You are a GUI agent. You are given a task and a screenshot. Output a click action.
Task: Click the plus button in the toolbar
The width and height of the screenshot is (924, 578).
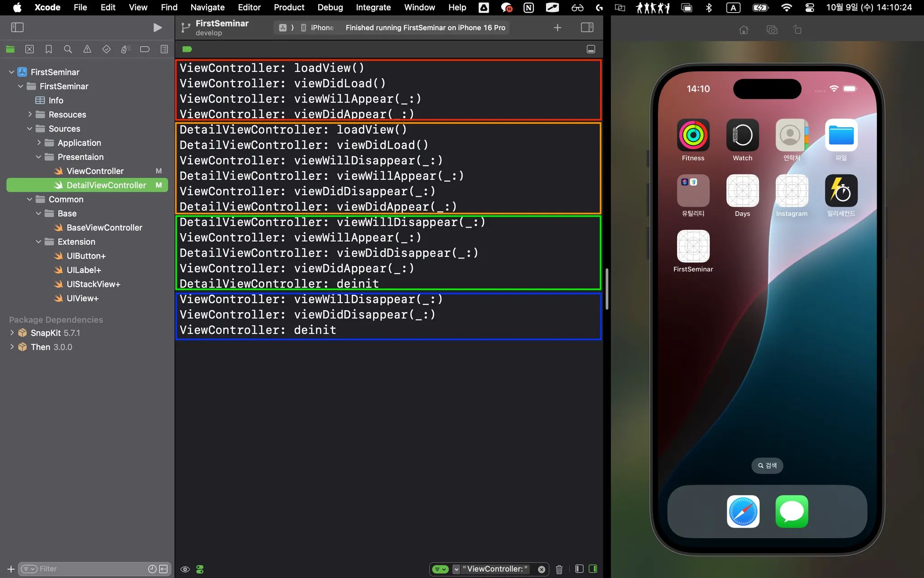coord(557,28)
